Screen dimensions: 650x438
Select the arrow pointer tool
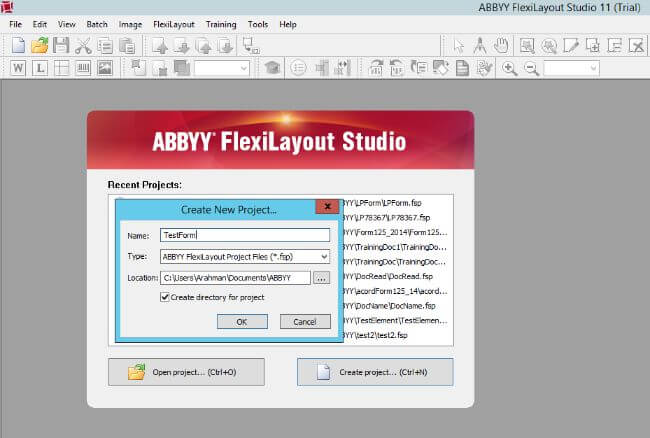click(458, 46)
